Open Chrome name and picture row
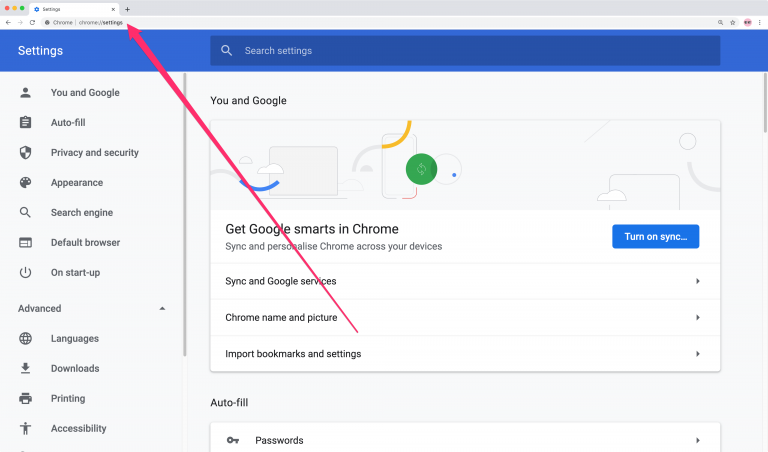Viewport: 768px width, 452px height. coord(465,317)
